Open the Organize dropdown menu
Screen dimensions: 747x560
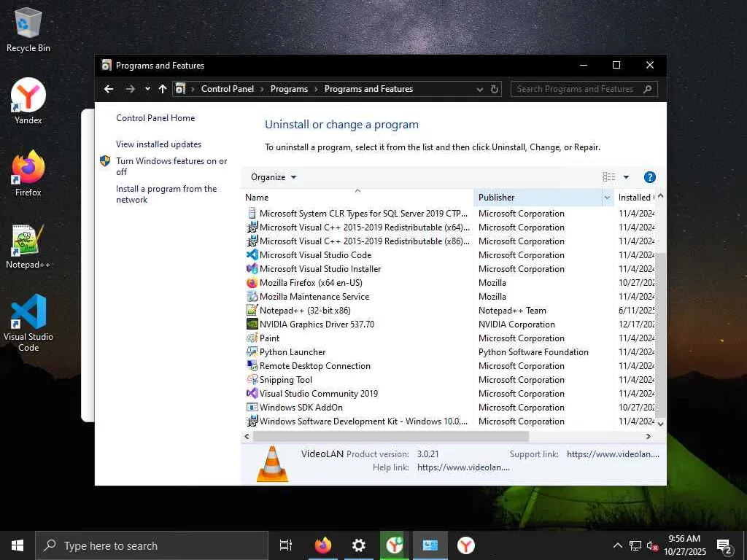274,177
